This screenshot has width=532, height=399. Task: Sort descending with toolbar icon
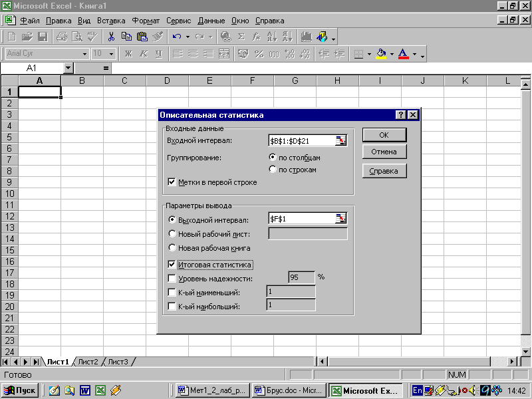tap(287, 37)
